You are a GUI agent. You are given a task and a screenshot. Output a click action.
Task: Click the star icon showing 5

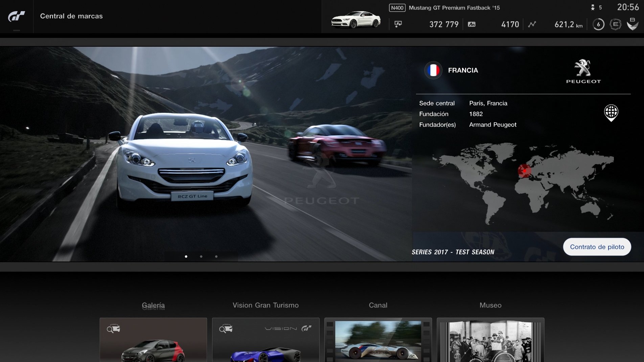click(593, 7)
